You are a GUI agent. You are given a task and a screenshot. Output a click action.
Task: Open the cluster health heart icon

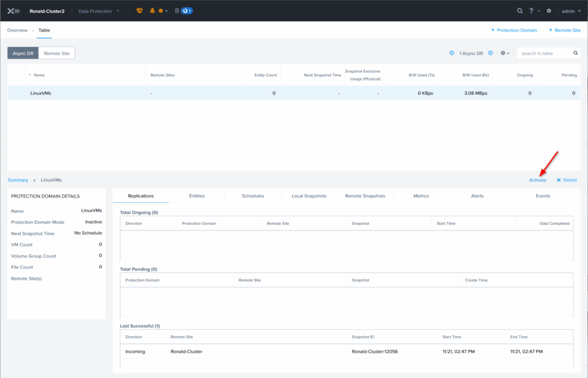pos(140,10)
